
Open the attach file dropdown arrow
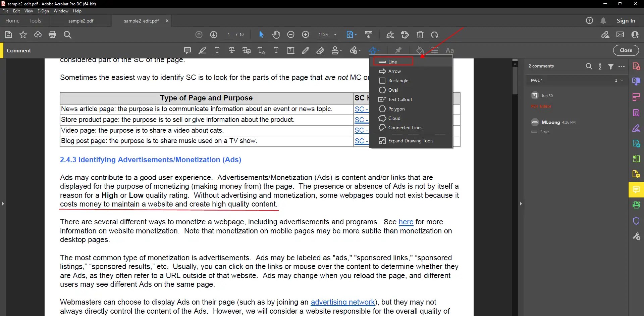[360, 50]
